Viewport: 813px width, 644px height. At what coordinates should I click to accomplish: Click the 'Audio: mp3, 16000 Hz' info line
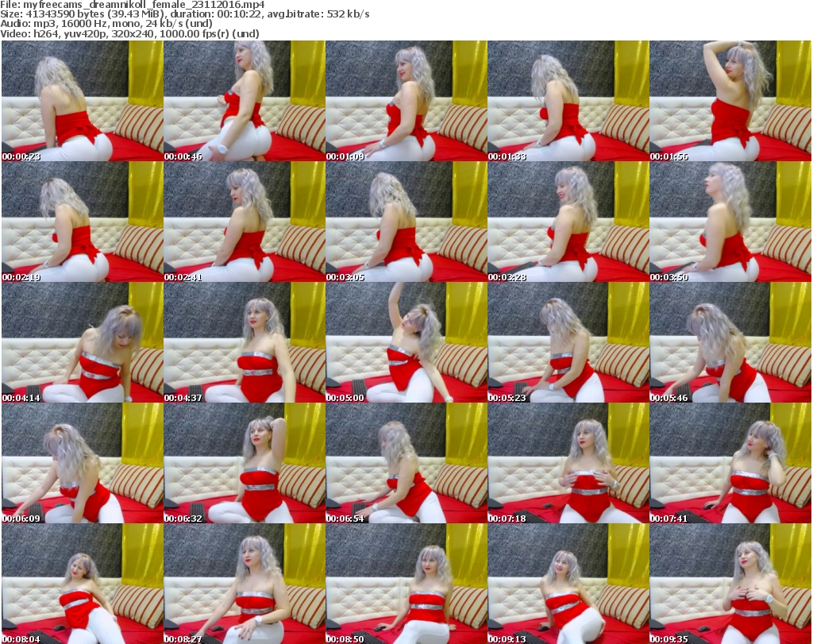(x=106, y=24)
